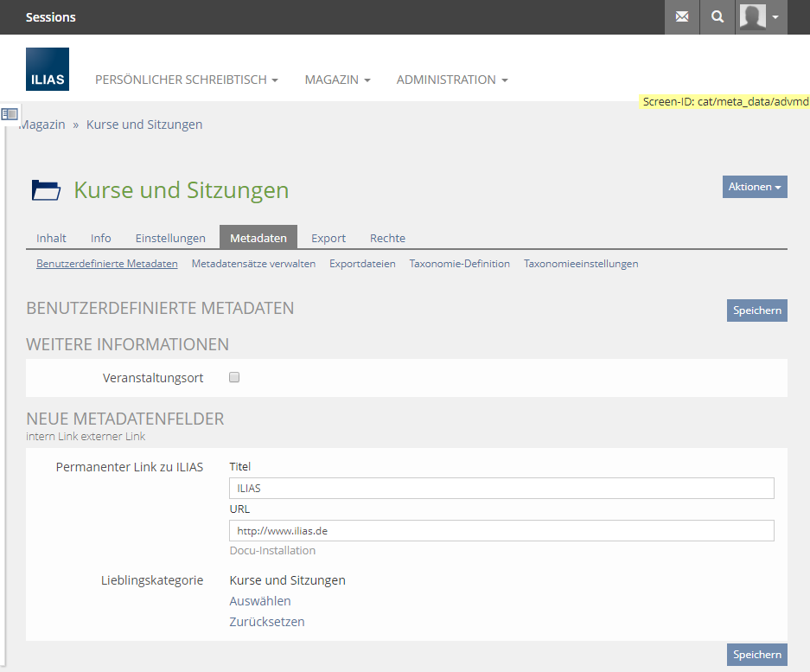
Task: Toggle the left sidebar tree icon
Action: [10, 114]
